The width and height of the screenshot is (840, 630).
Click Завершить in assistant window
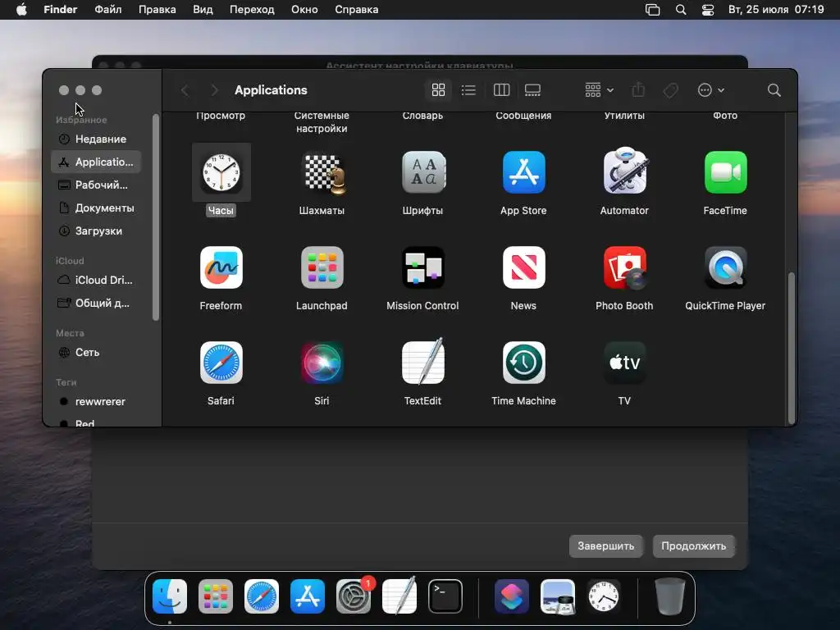pos(605,546)
